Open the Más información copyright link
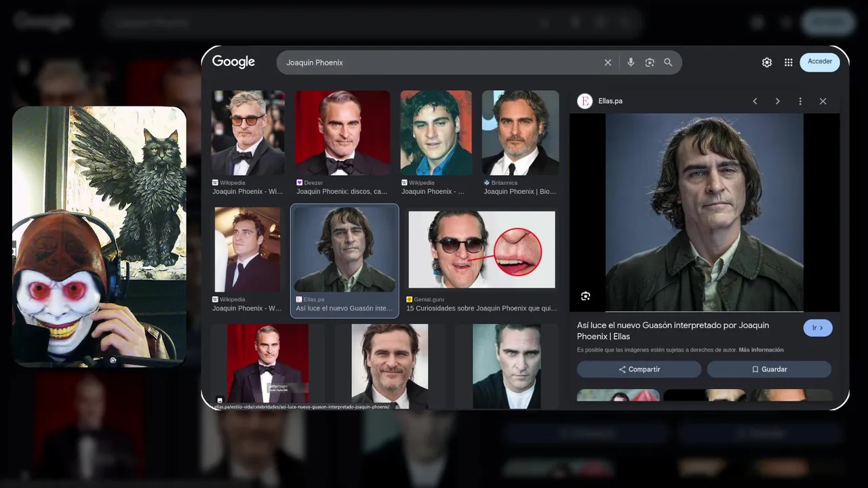 pos(761,350)
